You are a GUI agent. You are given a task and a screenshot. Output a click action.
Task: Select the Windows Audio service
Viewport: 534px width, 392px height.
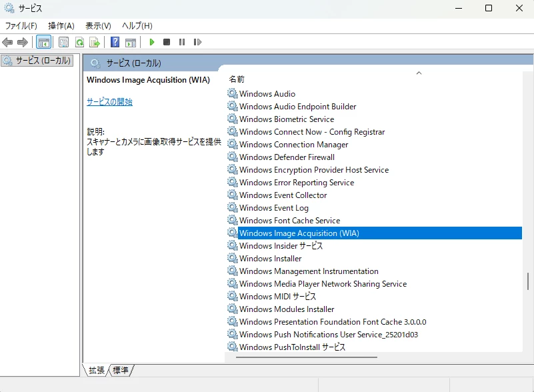pos(267,94)
